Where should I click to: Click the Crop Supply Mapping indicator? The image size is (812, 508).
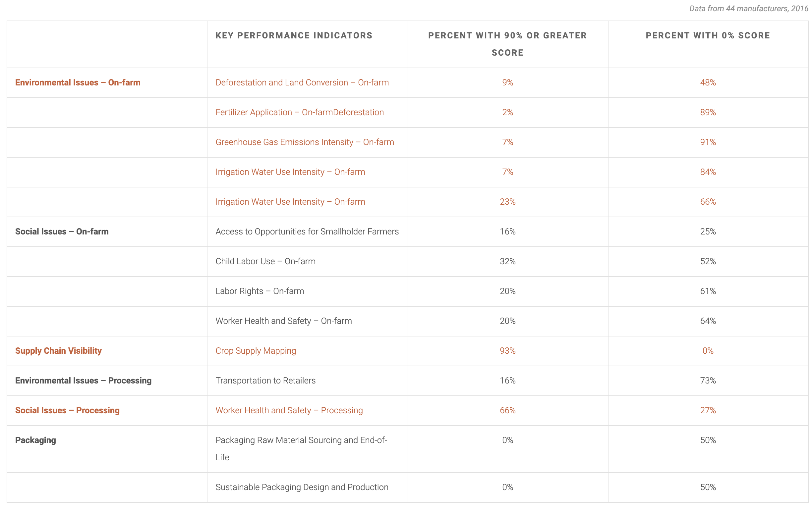[256, 351]
